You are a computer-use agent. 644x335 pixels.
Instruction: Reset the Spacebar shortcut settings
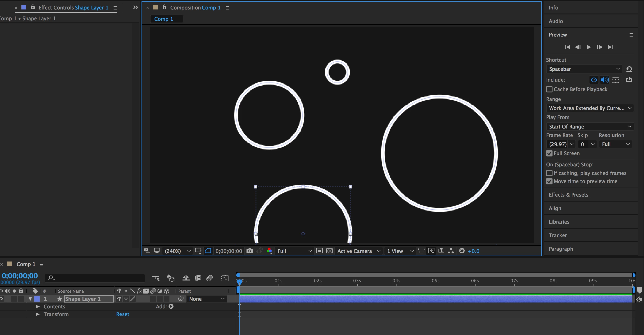629,69
